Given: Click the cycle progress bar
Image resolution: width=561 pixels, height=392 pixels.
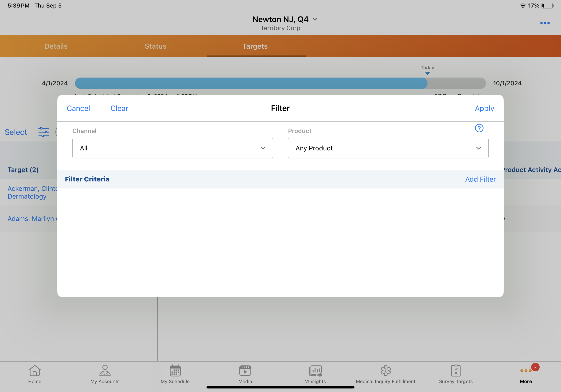Looking at the screenshot, I should (x=280, y=83).
